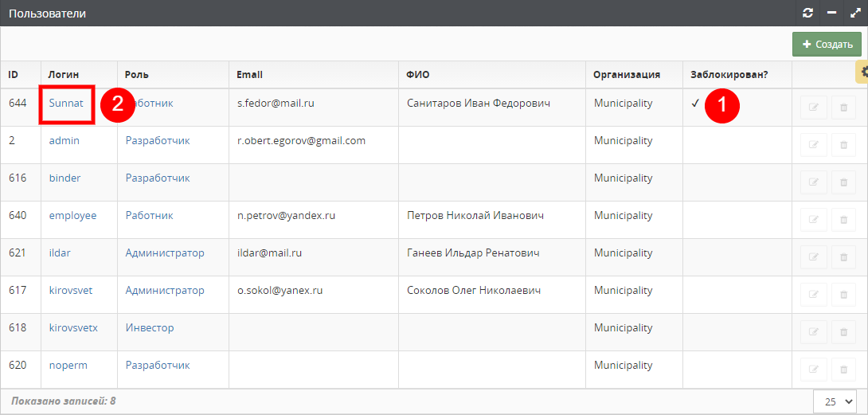Click trash icon for user binder
This screenshot has width=868, height=415.
point(843,182)
